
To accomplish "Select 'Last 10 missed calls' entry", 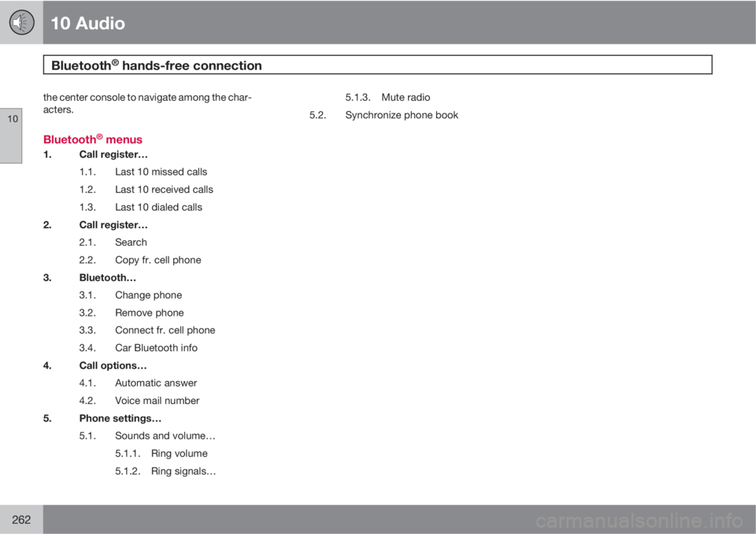I will (x=161, y=172).
